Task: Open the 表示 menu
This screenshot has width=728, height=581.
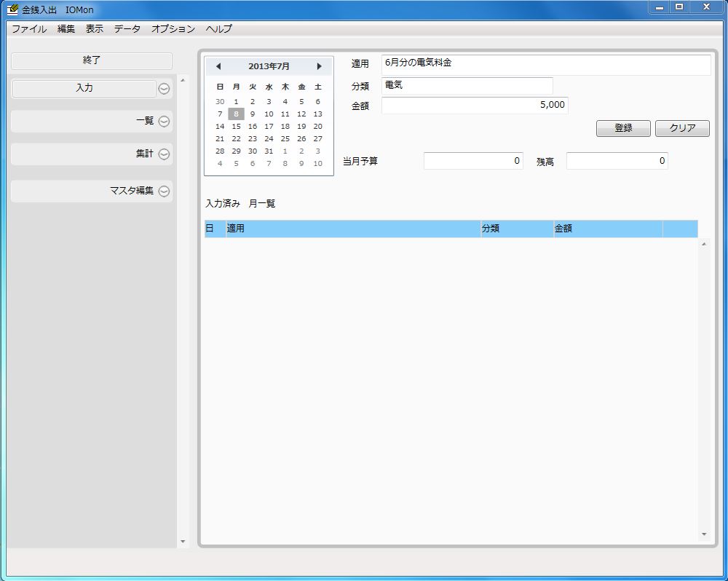Action: coord(94,29)
